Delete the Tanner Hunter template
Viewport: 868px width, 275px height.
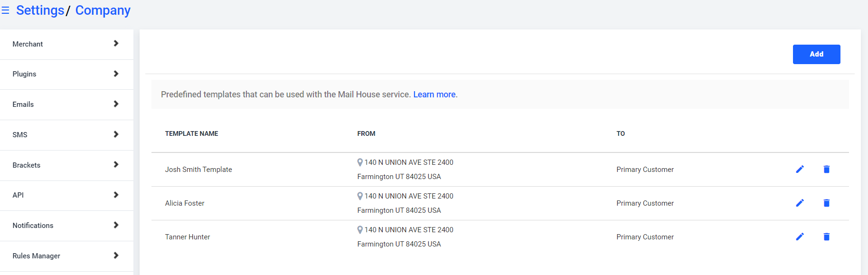[826, 237]
